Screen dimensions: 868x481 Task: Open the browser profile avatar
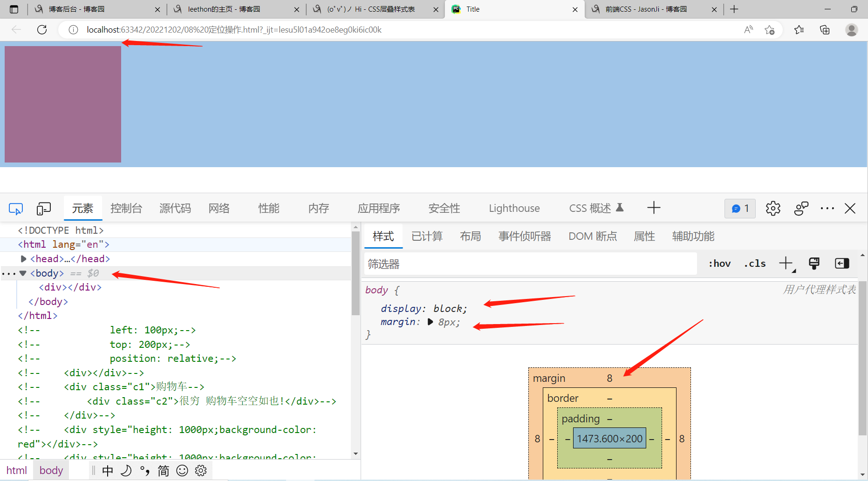point(852,30)
